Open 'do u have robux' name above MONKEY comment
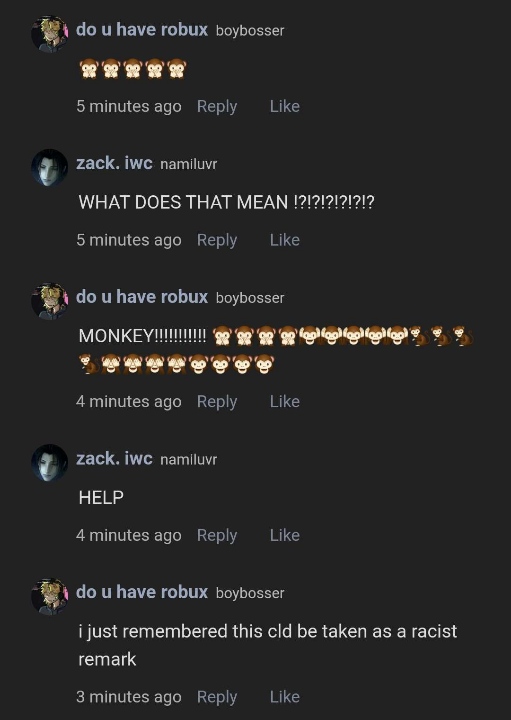511x720 pixels. 142,297
